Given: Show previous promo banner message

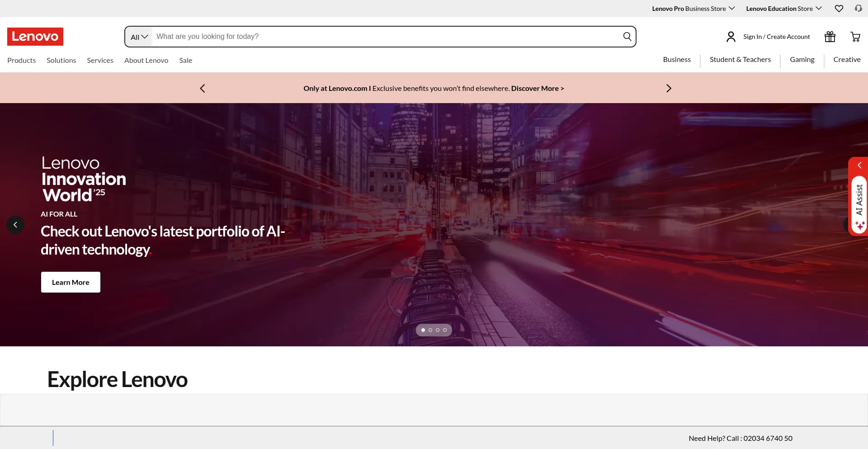Looking at the screenshot, I should (203, 88).
